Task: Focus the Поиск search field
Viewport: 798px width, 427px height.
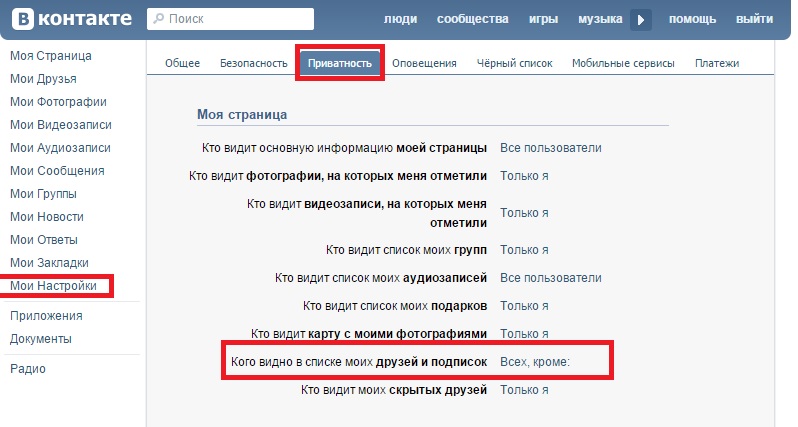Action: (231, 19)
